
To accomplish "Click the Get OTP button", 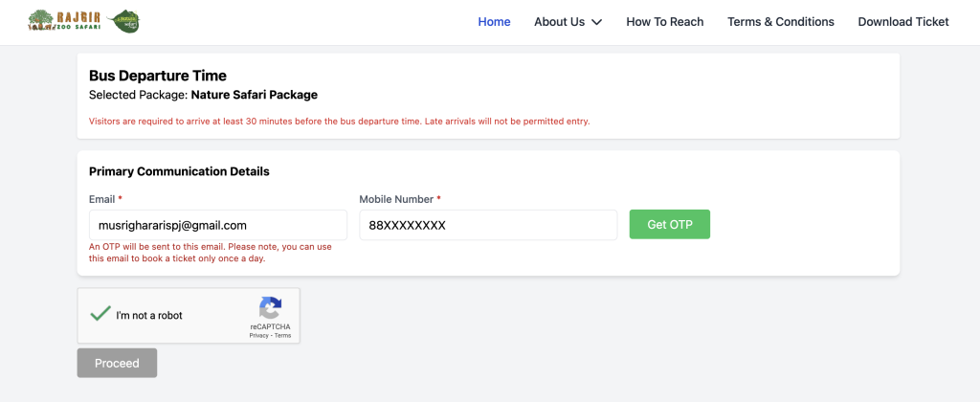I will tap(669, 224).
